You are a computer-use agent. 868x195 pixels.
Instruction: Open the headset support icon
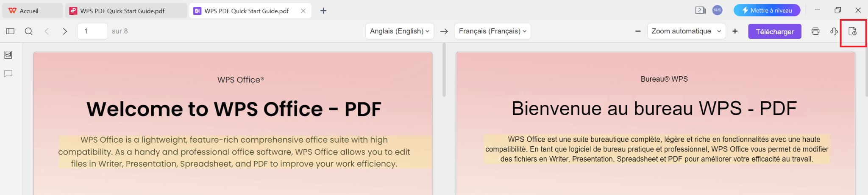coord(834,31)
